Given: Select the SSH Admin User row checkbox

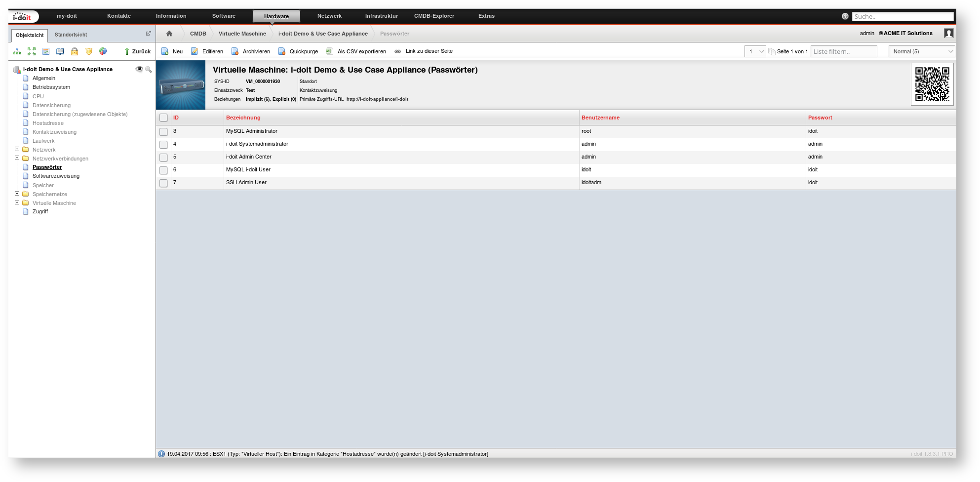Looking at the screenshot, I should coord(163,183).
